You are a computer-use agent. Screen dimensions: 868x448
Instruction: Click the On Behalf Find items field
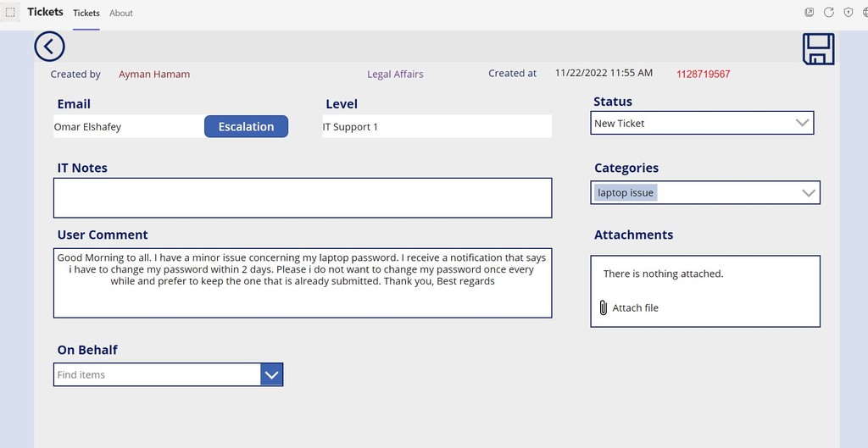157,375
